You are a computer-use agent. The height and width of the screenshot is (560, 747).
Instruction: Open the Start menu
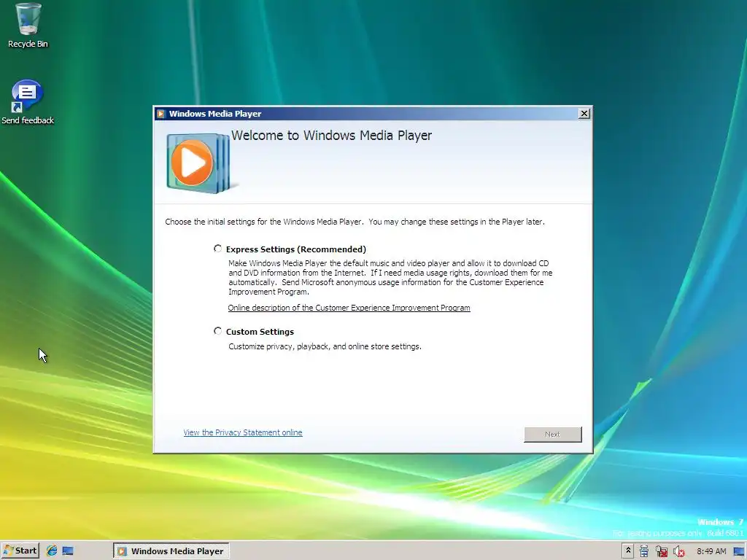coord(20,551)
